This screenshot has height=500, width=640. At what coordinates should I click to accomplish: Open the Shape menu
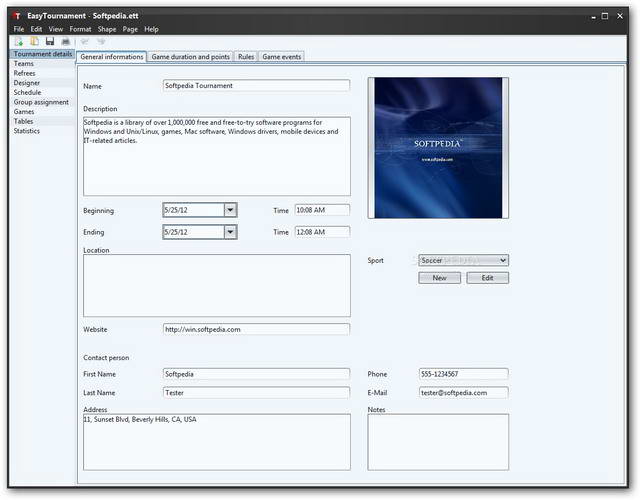click(107, 29)
